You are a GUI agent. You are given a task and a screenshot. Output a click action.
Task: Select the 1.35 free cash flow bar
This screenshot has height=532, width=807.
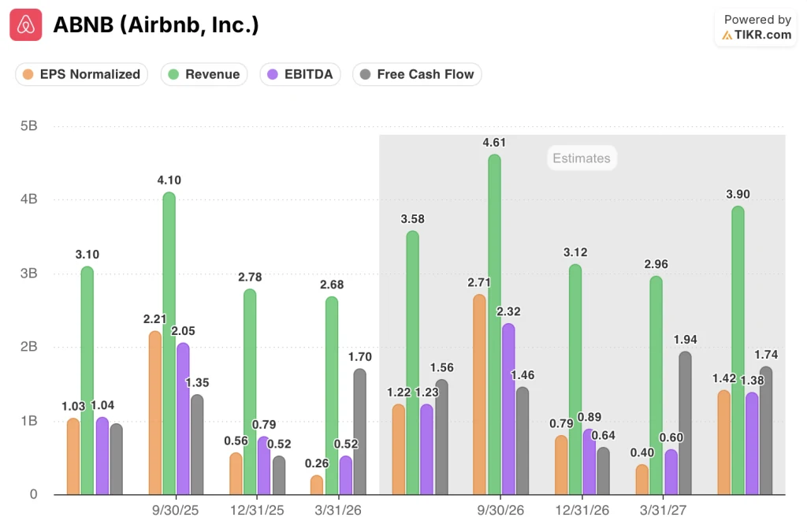[x=197, y=445]
